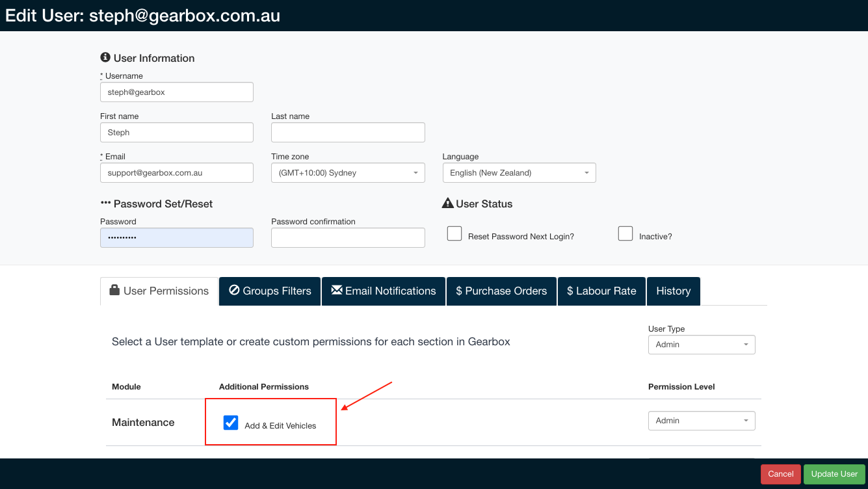Click the Permission Level column header
868x489 pixels.
tap(681, 387)
